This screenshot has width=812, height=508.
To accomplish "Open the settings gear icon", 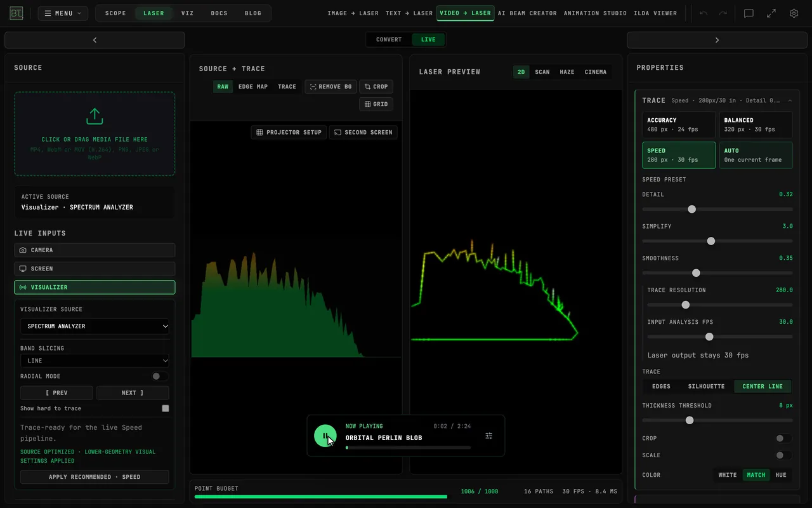I will tap(794, 13).
